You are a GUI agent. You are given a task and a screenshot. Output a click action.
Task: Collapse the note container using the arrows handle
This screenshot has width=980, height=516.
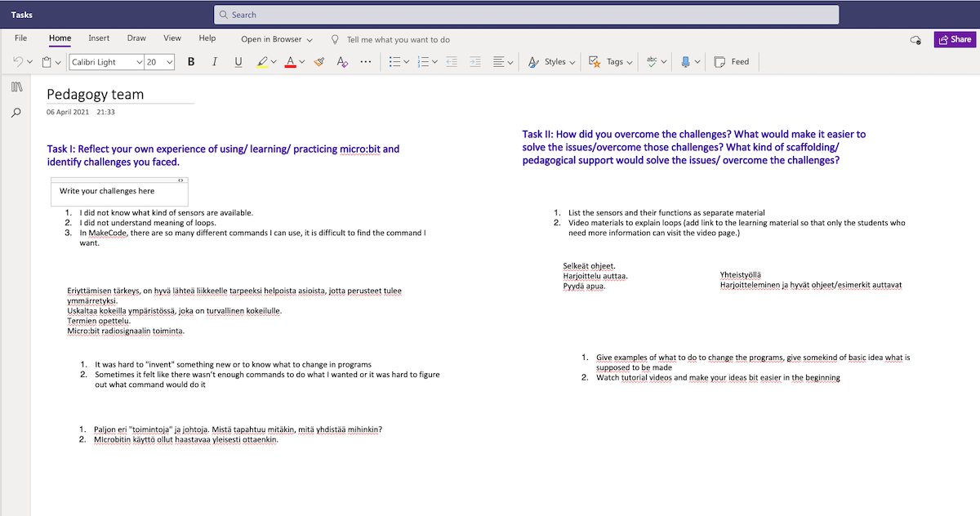[180, 180]
